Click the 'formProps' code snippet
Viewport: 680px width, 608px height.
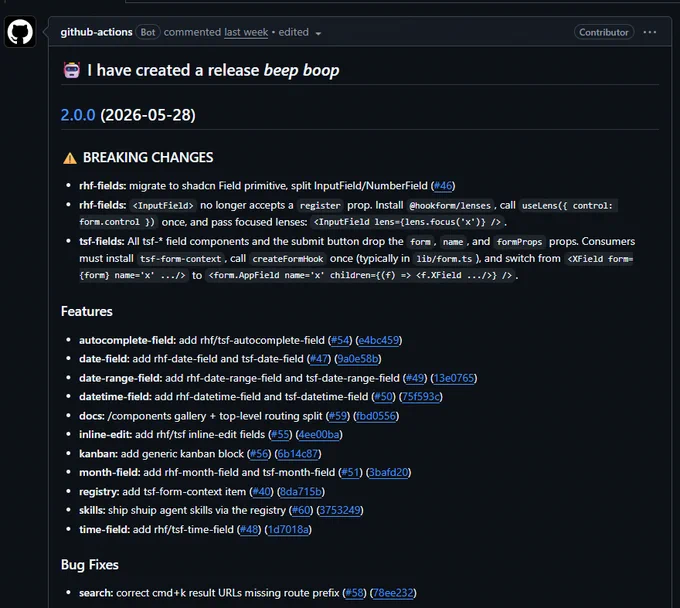pyautogui.click(x=519, y=242)
